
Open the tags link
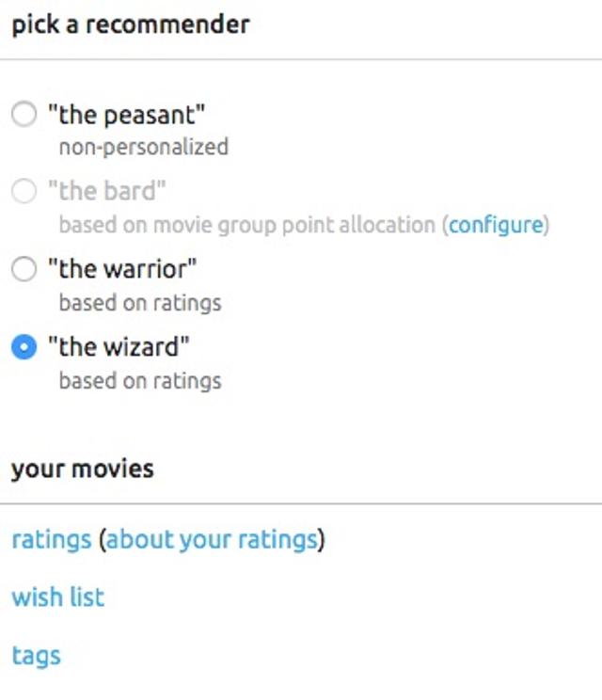point(36,655)
